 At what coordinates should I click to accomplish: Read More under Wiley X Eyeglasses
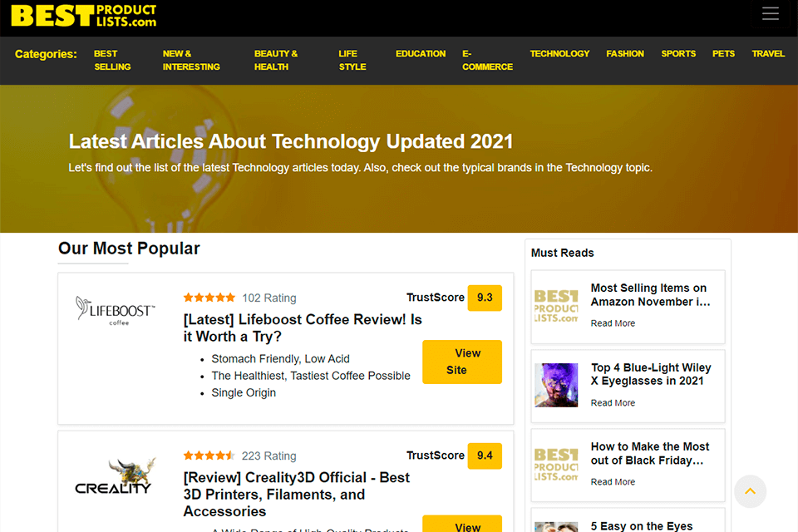pyautogui.click(x=613, y=402)
